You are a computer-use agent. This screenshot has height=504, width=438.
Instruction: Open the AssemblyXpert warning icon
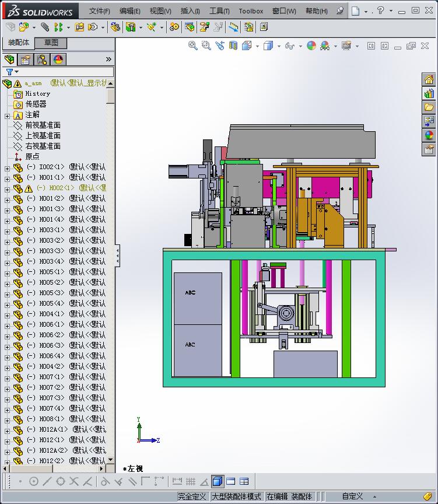point(248,27)
